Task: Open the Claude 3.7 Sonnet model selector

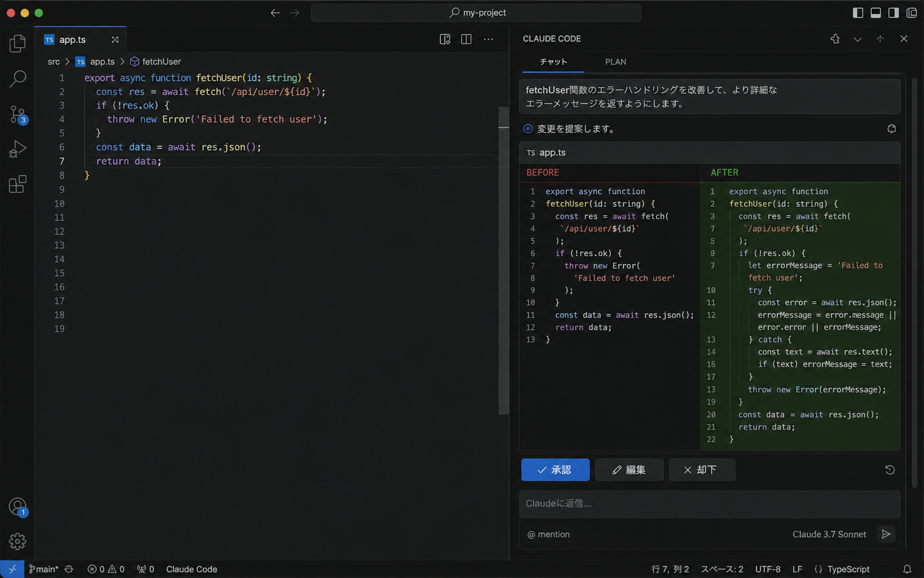Action: pos(829,534)
